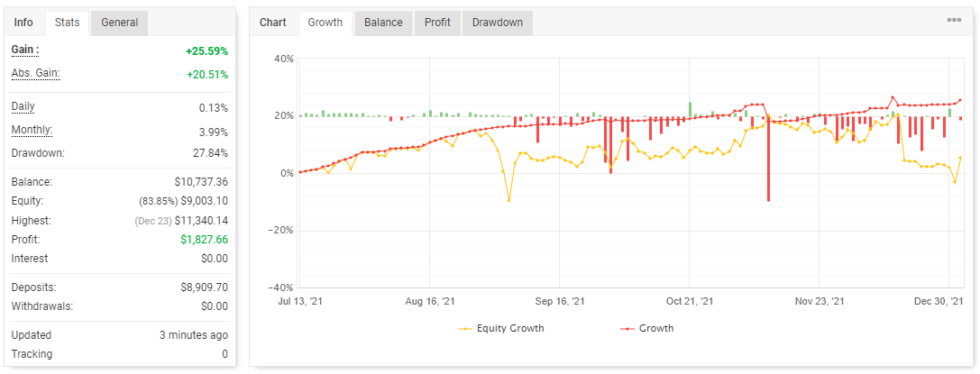
Task: Select the +20.51% absolute gain value
Action: 206,76
